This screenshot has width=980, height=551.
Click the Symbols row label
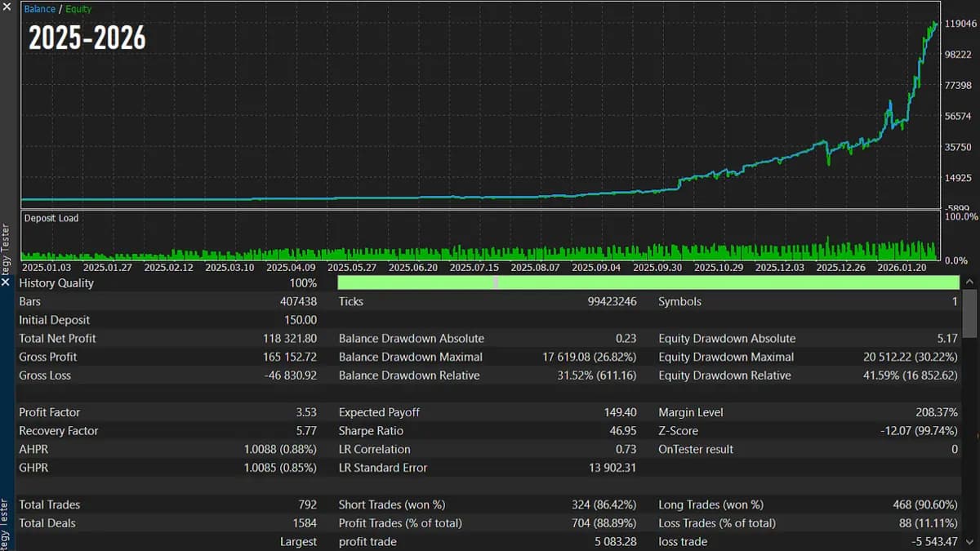coord(679,301)
